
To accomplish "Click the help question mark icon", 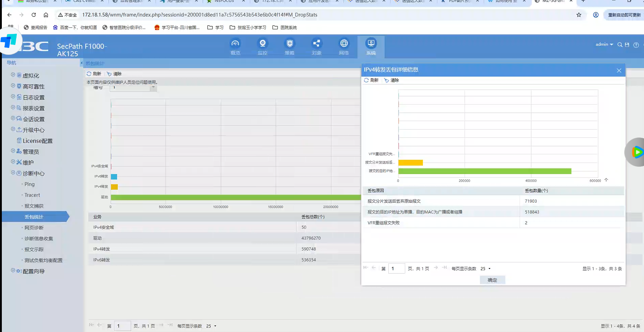I will 636,45.
